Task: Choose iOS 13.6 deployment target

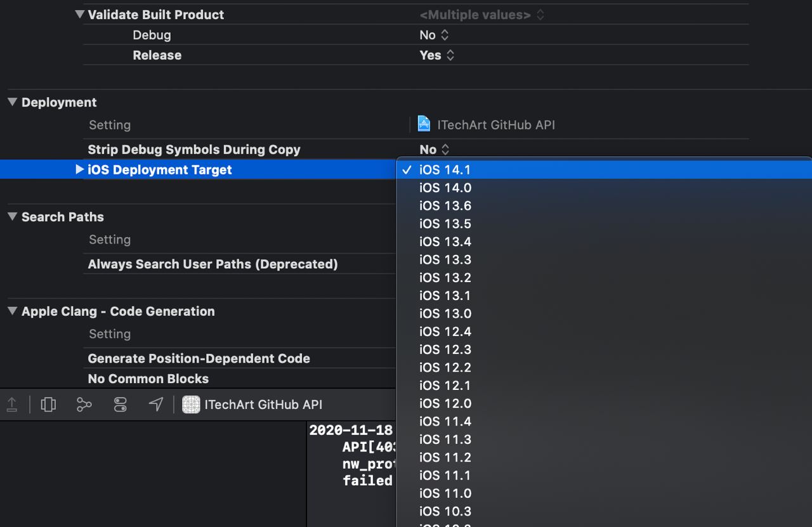Action: pyautogui.click(x=604, y=205)
